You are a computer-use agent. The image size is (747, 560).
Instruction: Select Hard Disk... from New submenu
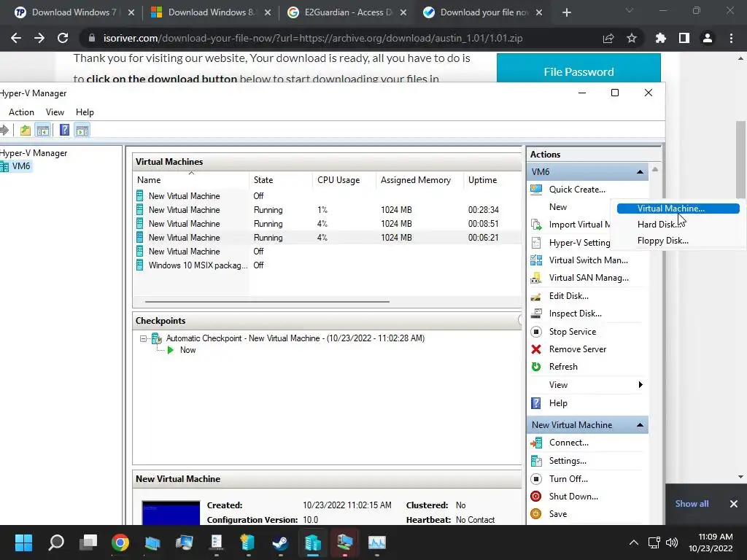(x=678, y=225)
